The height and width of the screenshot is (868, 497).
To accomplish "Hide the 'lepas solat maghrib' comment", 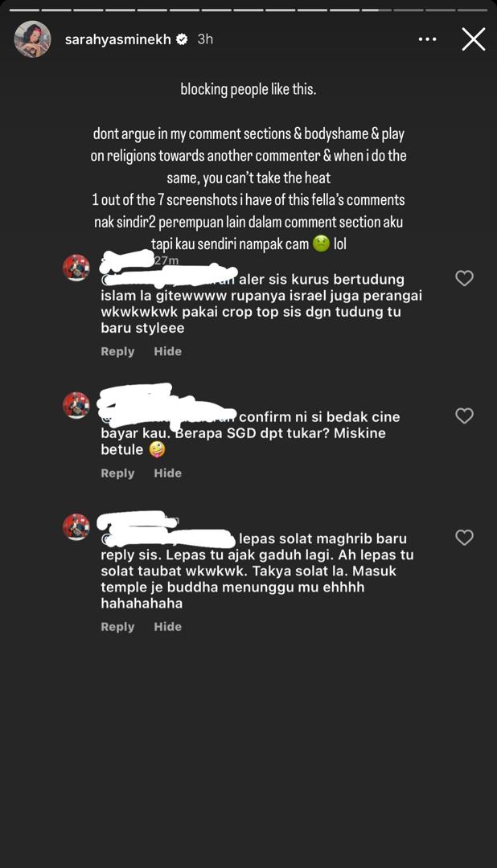I will coord(168,627).
